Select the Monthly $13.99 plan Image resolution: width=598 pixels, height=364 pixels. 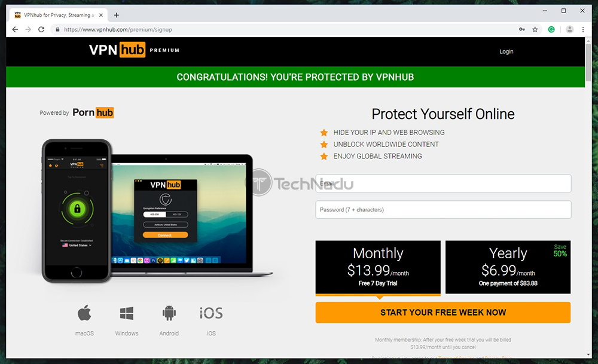pos(378,267)
